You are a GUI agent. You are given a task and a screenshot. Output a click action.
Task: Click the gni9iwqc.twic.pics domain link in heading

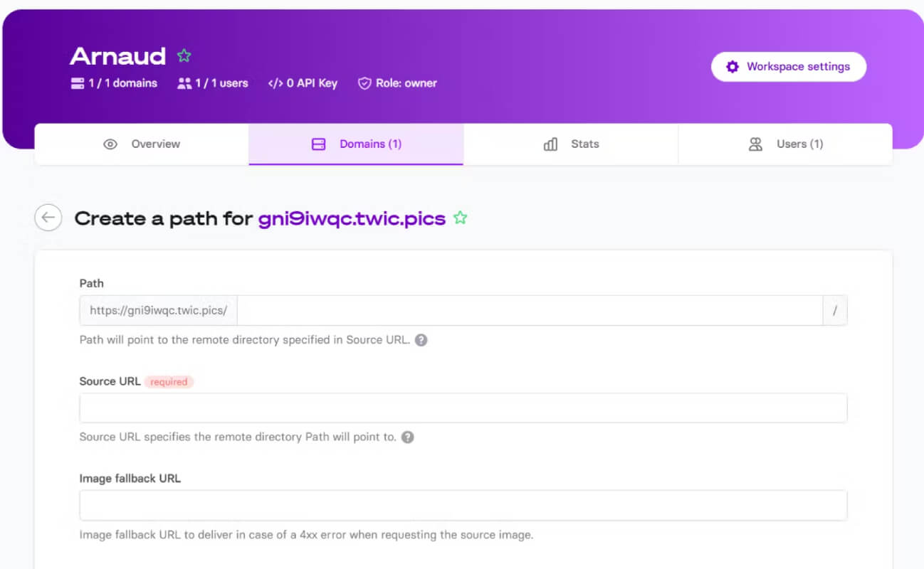352,218
